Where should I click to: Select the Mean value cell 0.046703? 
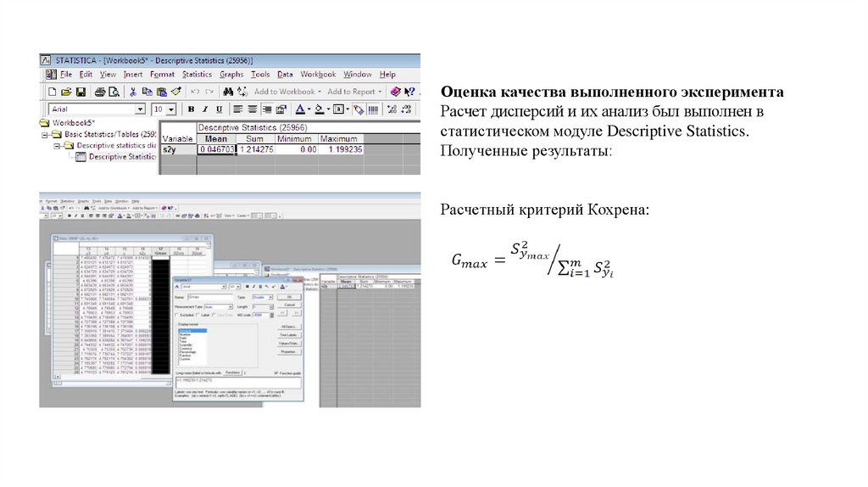[x=215, y=148]
